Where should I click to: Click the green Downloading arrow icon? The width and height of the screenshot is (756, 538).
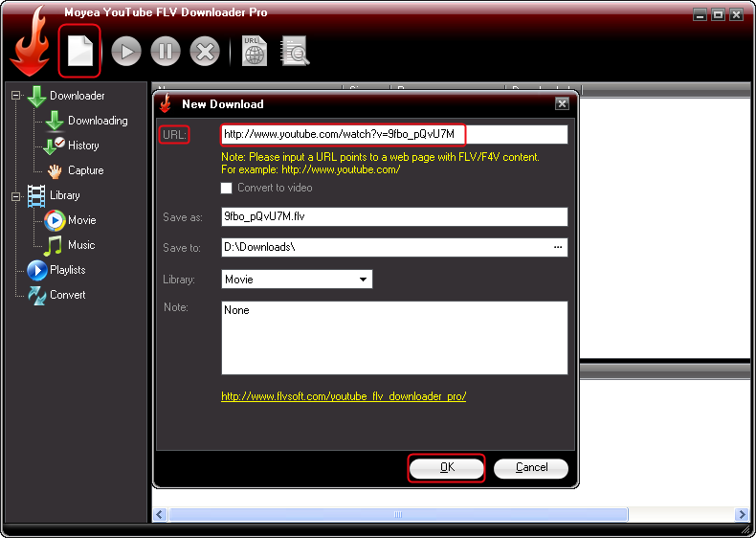coord(55,122)
